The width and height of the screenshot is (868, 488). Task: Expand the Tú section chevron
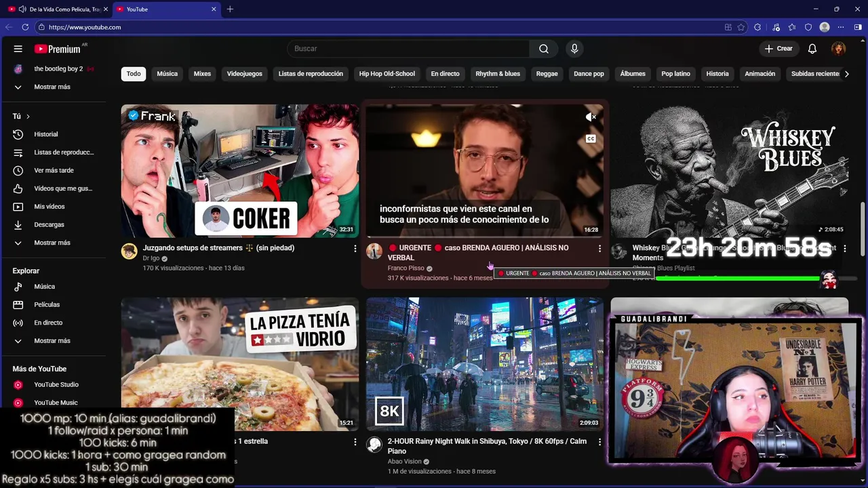[28, 117]
